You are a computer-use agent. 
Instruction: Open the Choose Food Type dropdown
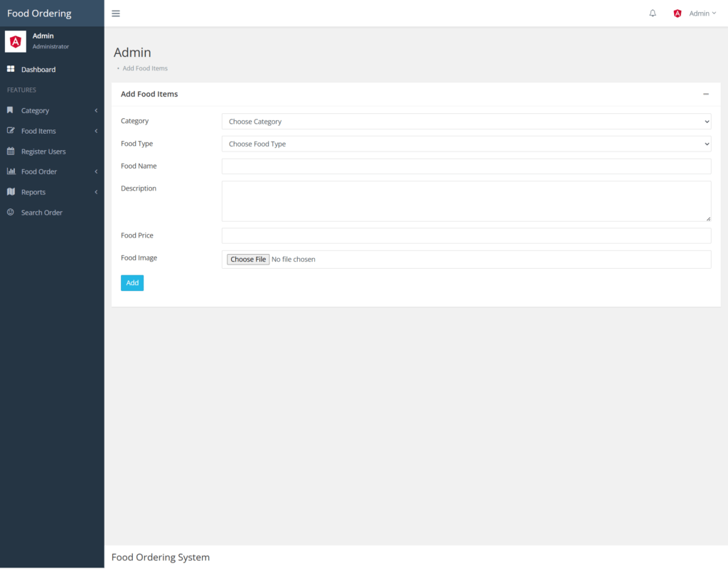tap(466, 144)
